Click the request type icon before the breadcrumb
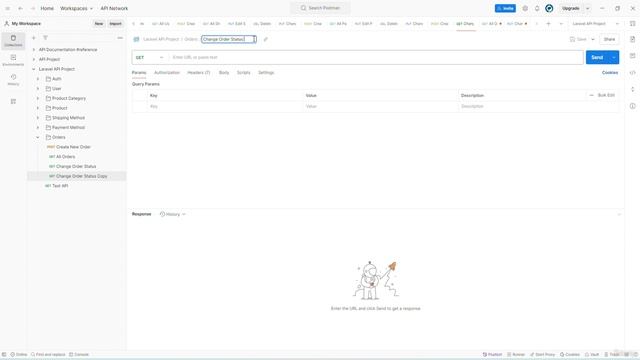The width and height of the screenshot is (640, 360). pyautogui.click(x=136, y=39)
